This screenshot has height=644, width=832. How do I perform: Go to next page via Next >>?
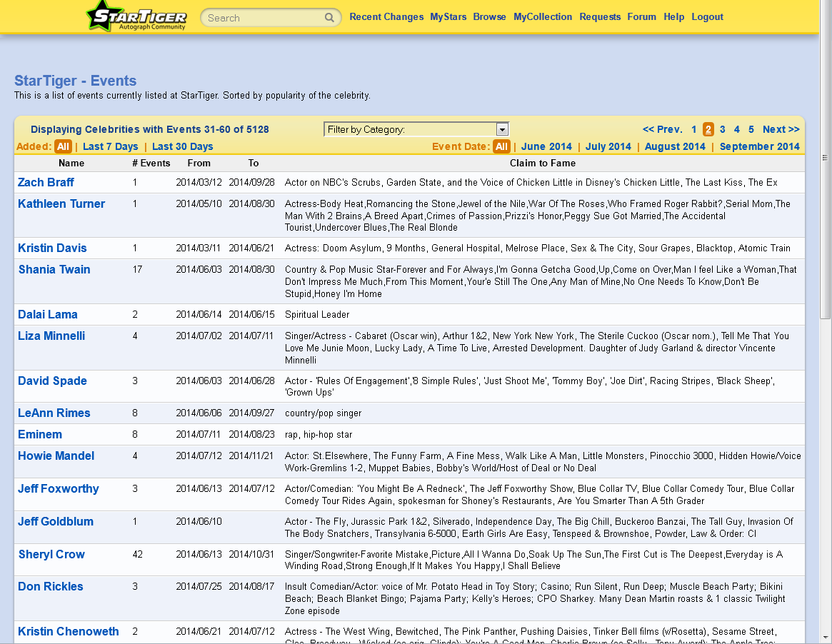tap(781, 129)
